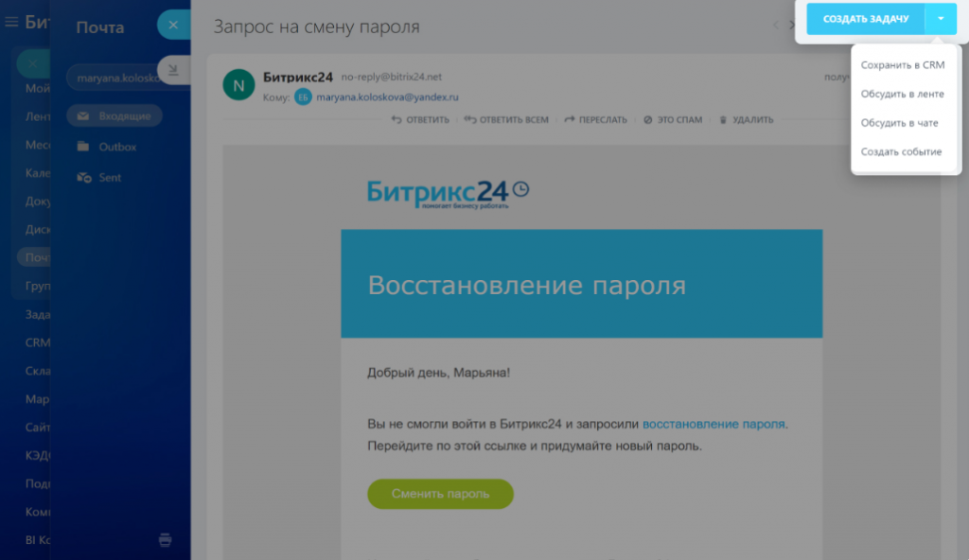Click sender address no-reply@bitrix24.net
This screenshot has width=969, height=560.
click(x=391, y=77)
